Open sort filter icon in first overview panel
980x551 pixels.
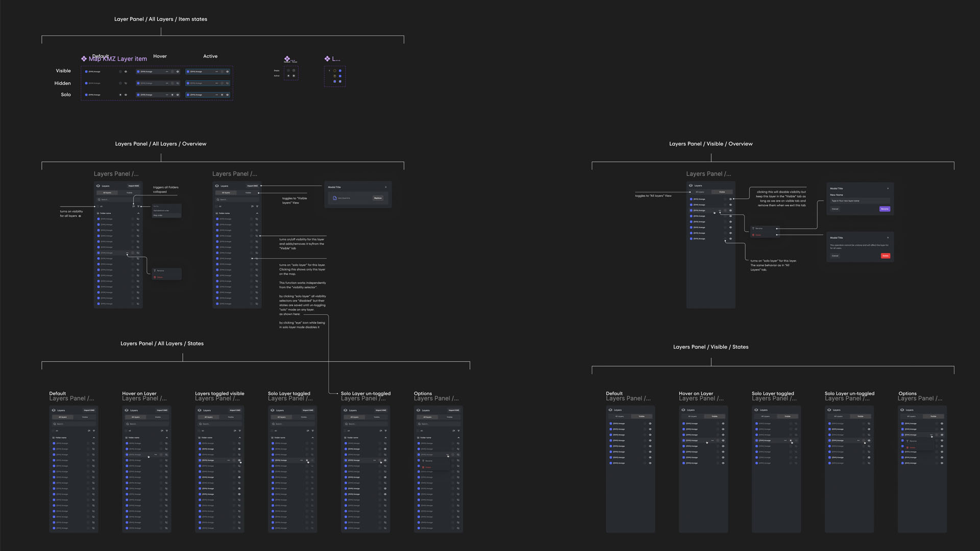(x=138, y=207)
